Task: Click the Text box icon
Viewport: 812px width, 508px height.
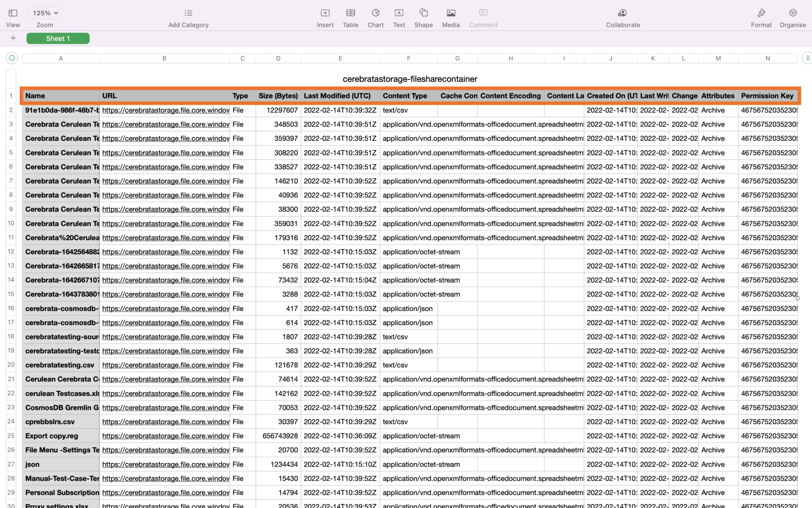Action: click(x=399, y=13)
